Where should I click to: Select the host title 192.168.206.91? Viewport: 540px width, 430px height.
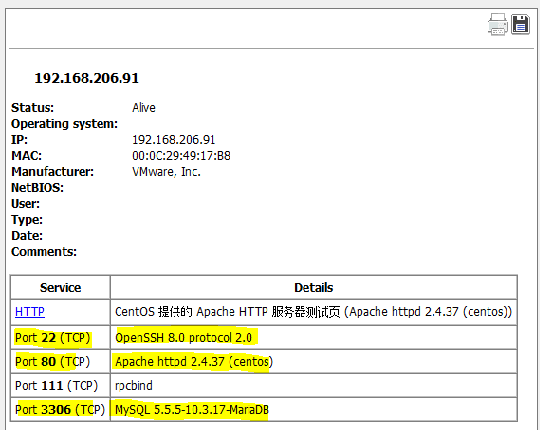pyautogui.click(x=87, y=78)
